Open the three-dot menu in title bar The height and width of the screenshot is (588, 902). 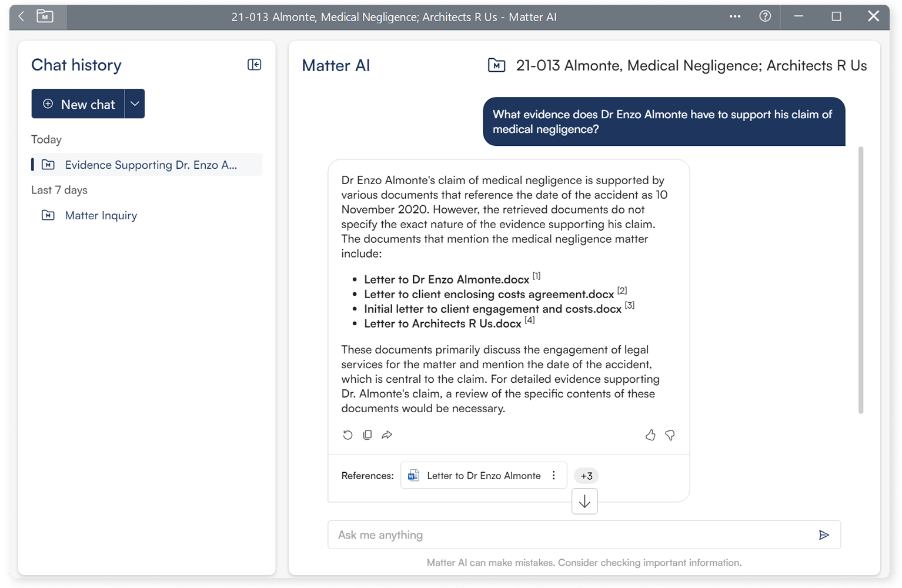pos(735,16)
